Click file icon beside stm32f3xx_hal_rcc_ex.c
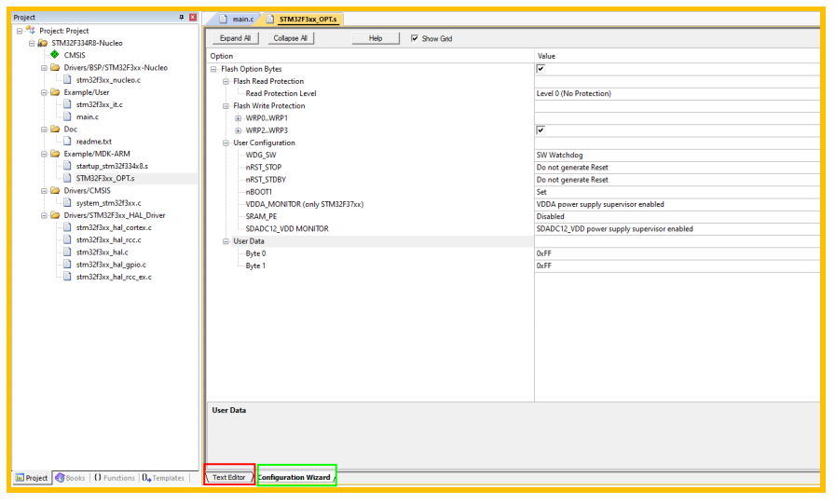Image resolution: width=835 pixels, height=504 pixels. (x=67, y=276)
